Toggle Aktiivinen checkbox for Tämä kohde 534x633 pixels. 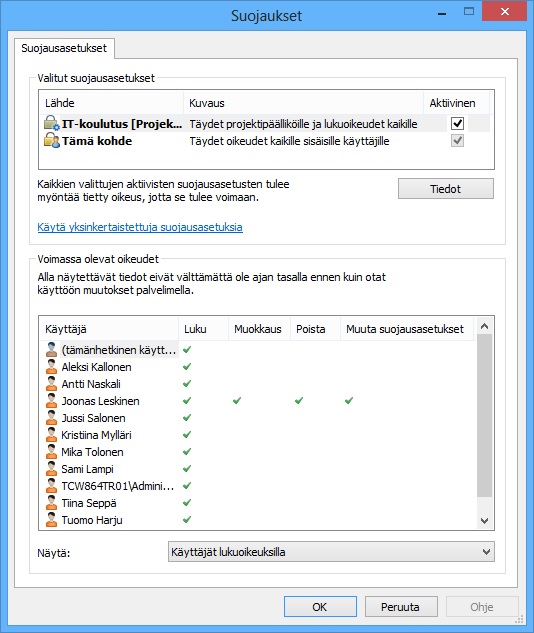pos(457,140)
